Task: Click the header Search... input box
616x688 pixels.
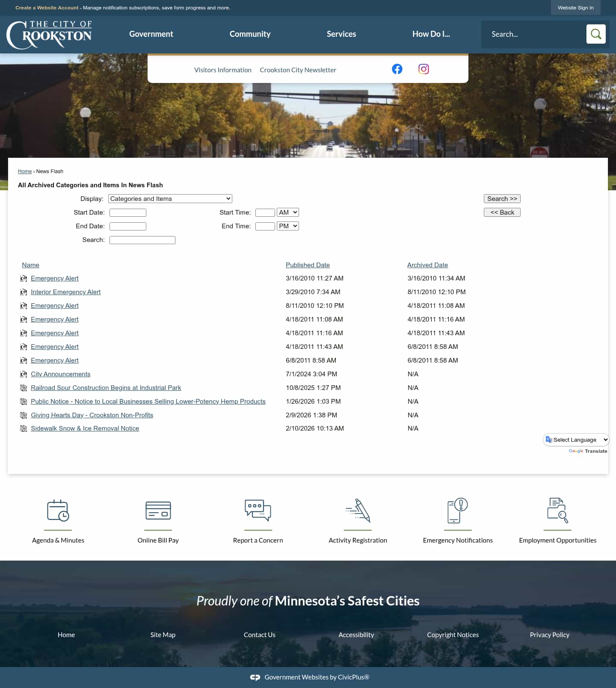Action: click(534, 34)
